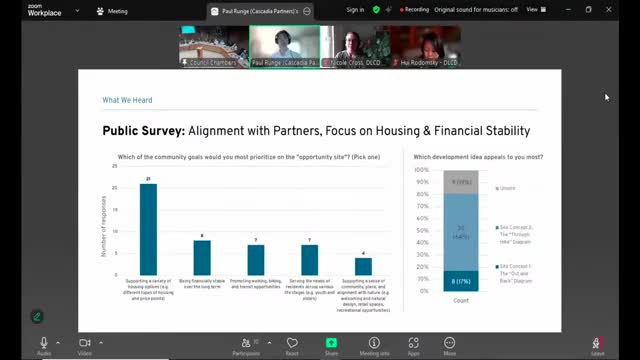This screenshot has height=360, width=640.
Task: Expand participants options arrow
Action: click(269, 343)
